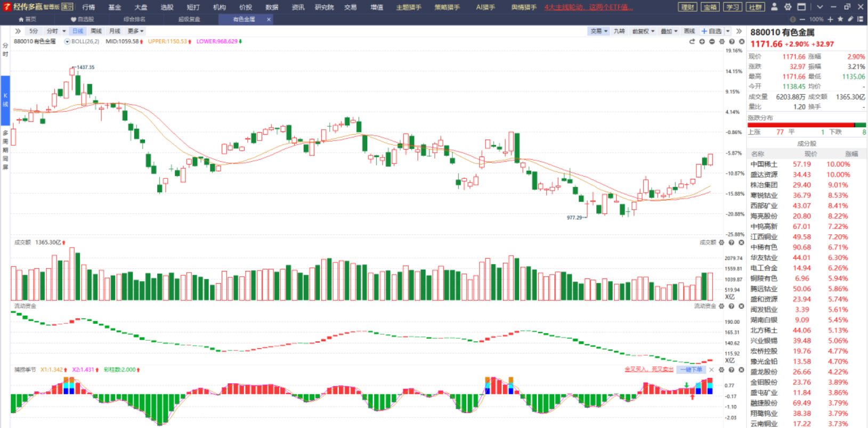Click the 一键下单 button
Screen dimensions: 868x428
pos(691,369)
